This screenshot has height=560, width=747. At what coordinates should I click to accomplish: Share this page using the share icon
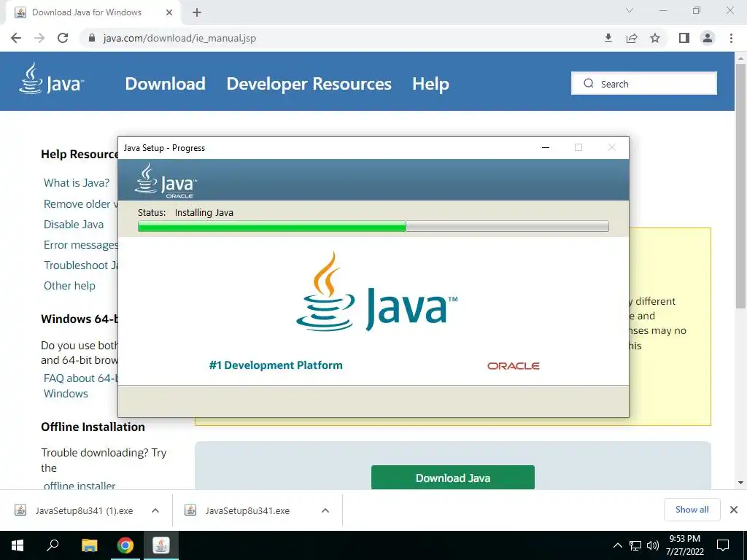point(632,38)
